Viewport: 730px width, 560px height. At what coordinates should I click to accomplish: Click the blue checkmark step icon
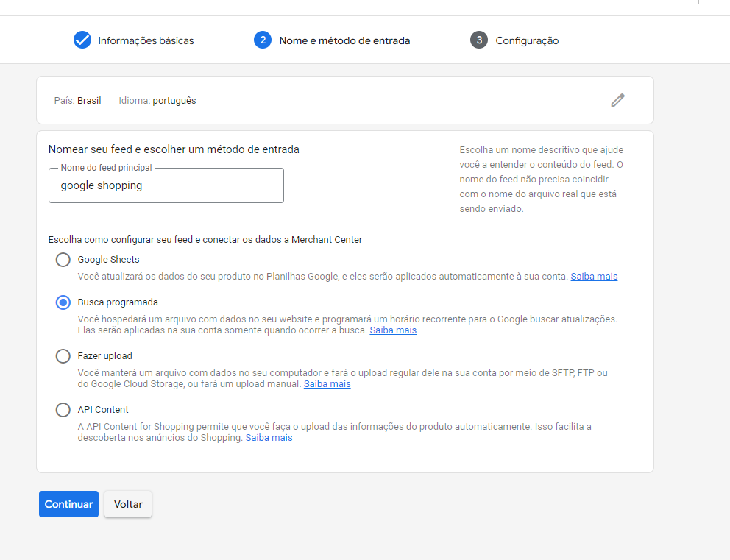[x=82, y=40]
